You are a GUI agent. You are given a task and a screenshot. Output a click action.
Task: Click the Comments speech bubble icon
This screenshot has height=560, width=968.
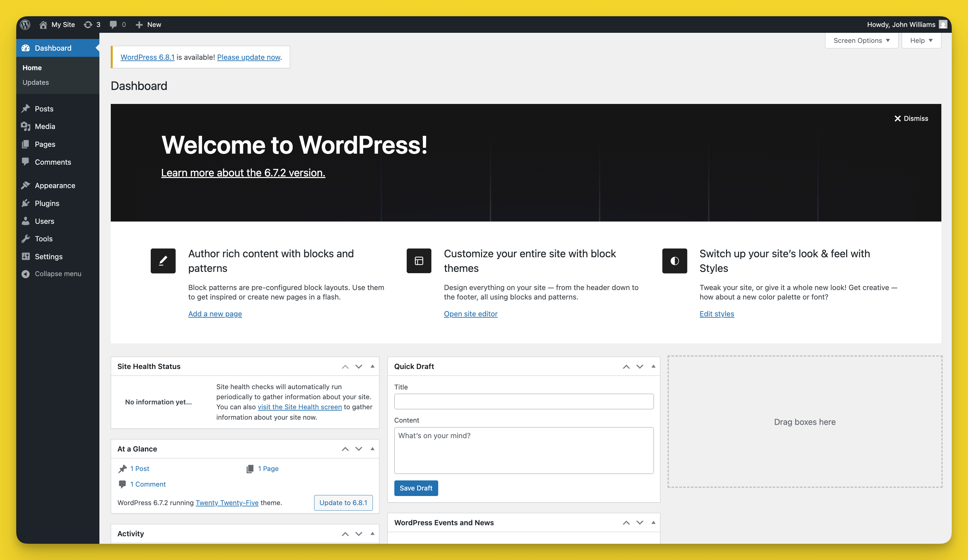pyautogui.click(x=25, y=162)
